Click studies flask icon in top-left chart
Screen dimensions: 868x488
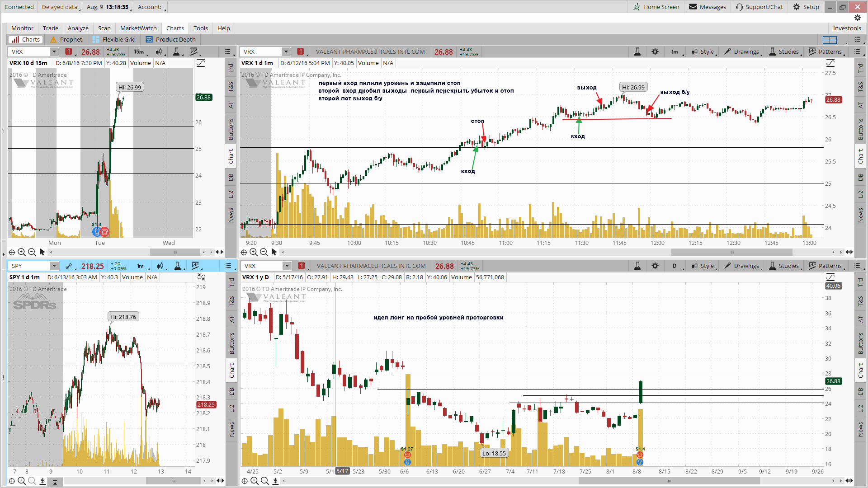(177, 52)
